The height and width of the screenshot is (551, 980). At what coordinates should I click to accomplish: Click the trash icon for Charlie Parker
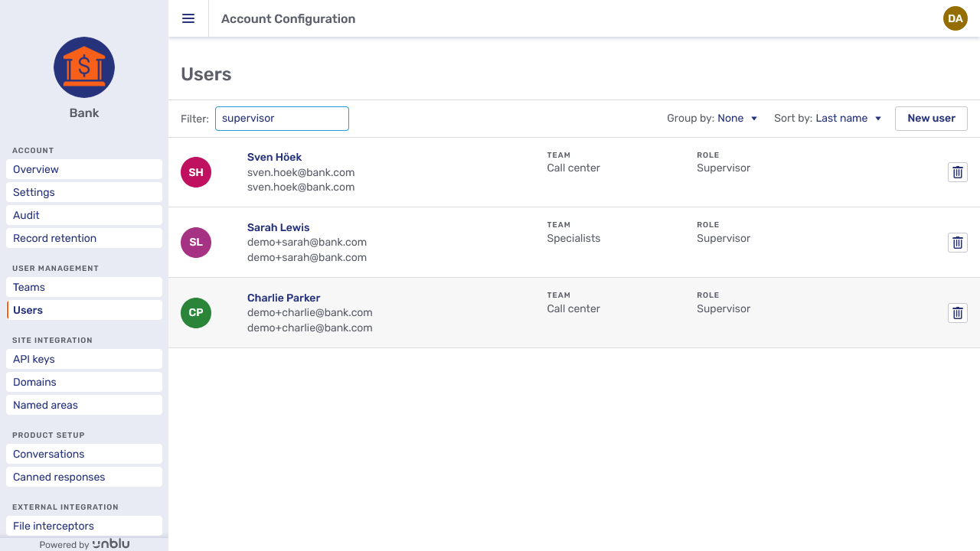tap(957, 313)
